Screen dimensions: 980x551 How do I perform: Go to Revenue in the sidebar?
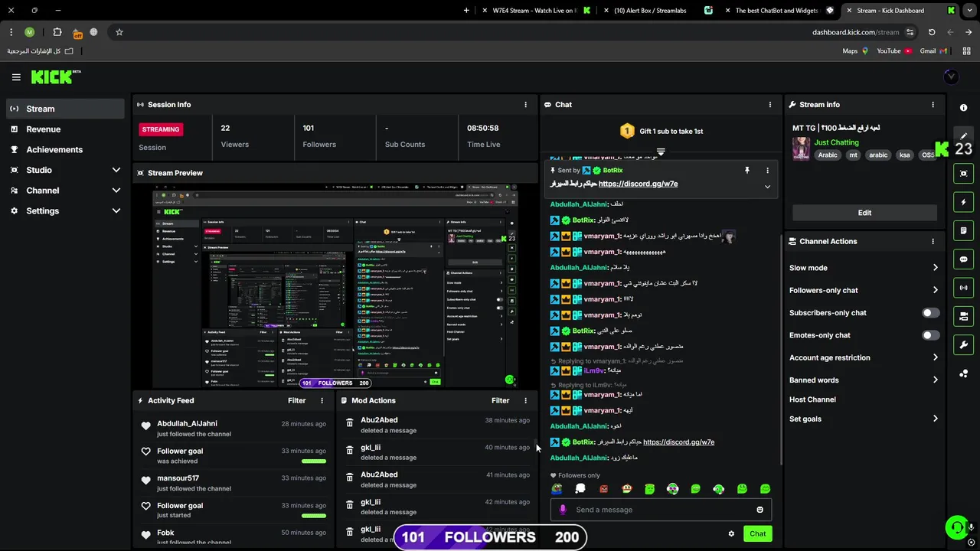[65, 129]
